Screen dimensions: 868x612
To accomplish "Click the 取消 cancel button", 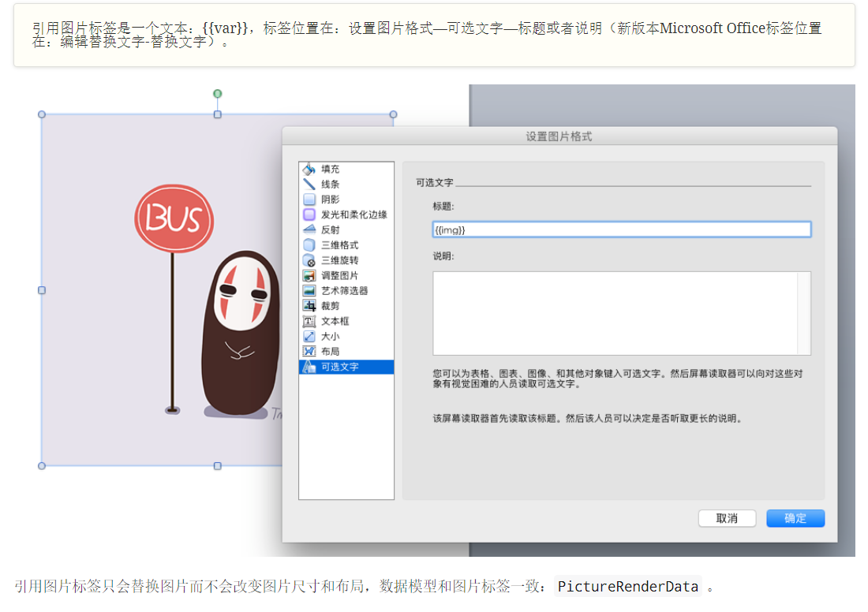I will (727, 518).
